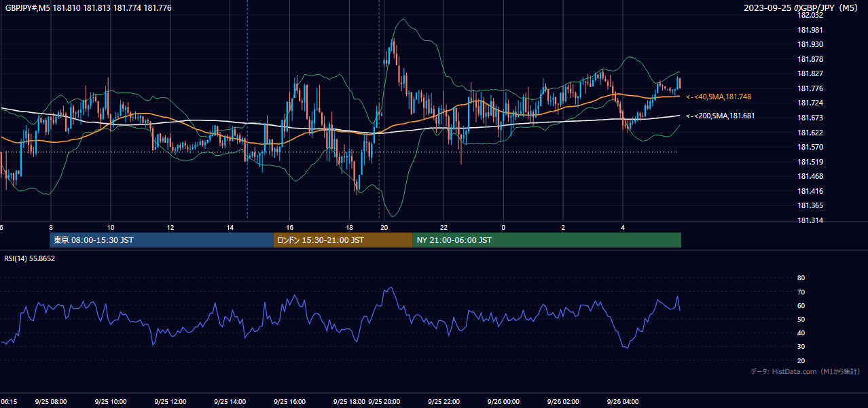Click price axis label 182.032
The width and height of the screenshot is (868, 408).
[x=811, y=15]
